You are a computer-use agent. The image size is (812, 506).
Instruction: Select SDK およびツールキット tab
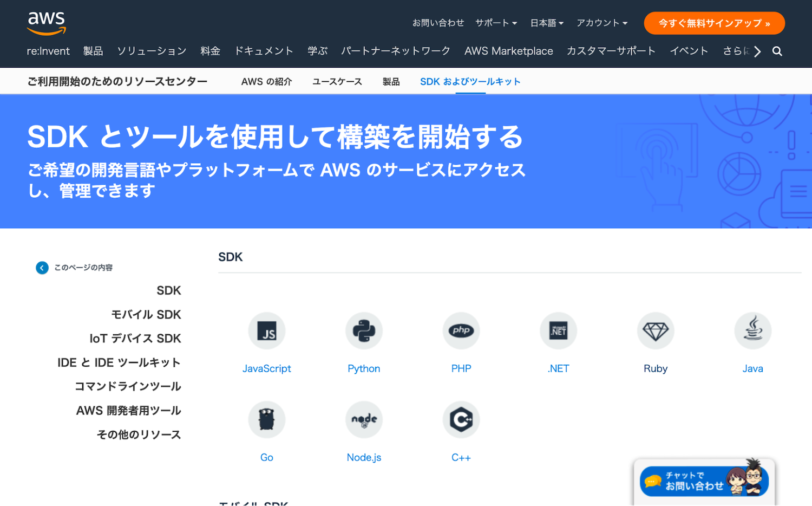(470, 81)
